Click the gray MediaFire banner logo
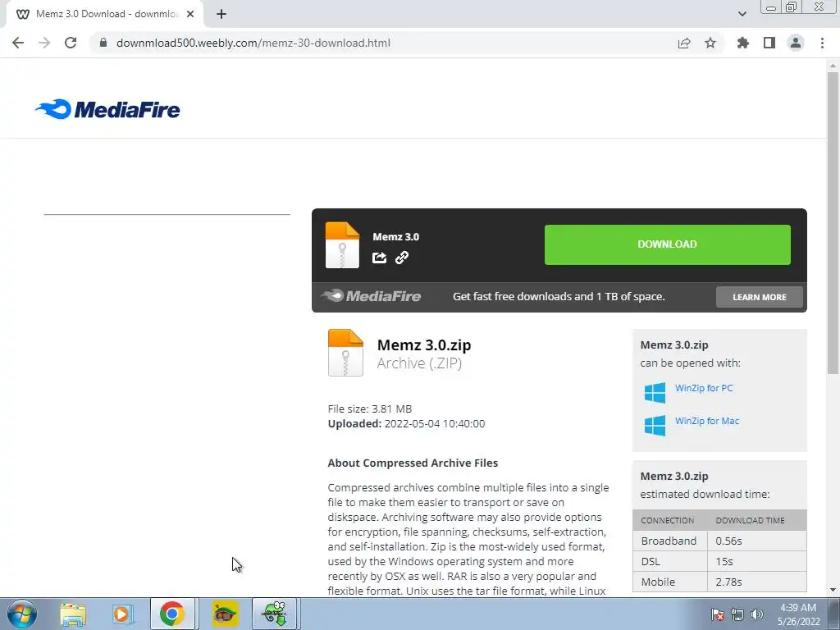Image resolution: width=840 pixels, height=630 pixels. 371,295
